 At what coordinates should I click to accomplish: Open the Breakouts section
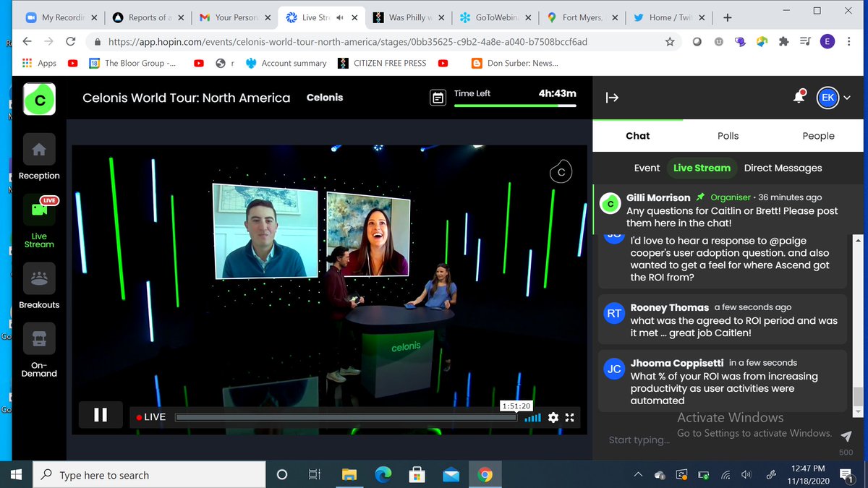coord(39,286)
